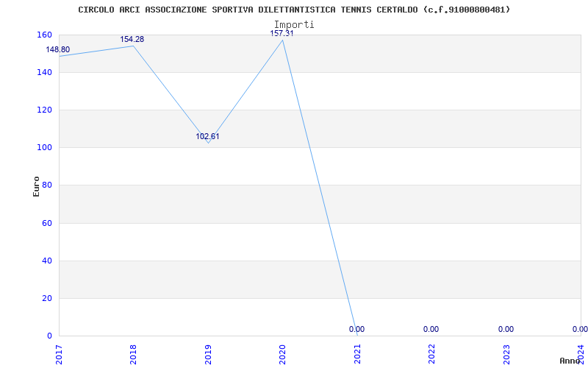Image resolution: width=588 pixels, height=368 pixels.
Task: Click the 160 value on the Euro axis
Action: (44, 35)
